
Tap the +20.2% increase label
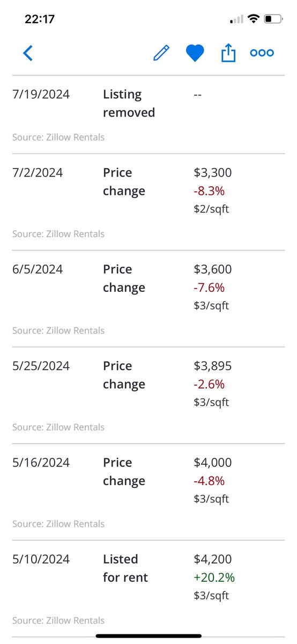point(214,577)
